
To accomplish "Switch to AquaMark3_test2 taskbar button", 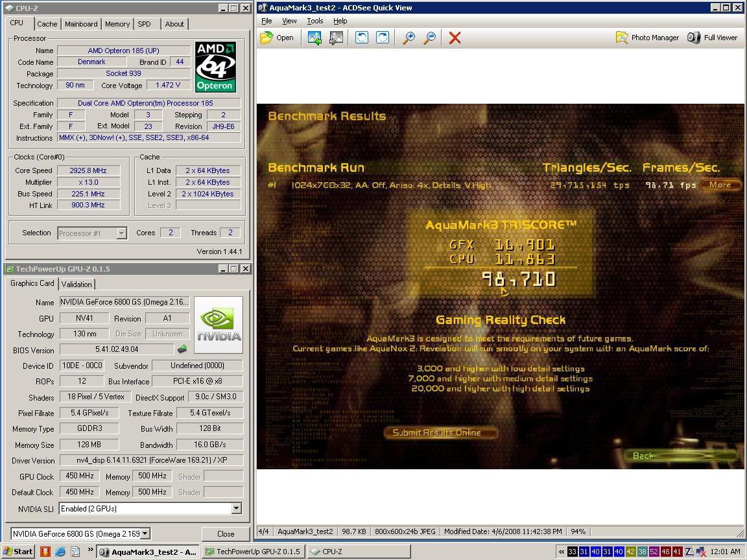I will [148, 552].
